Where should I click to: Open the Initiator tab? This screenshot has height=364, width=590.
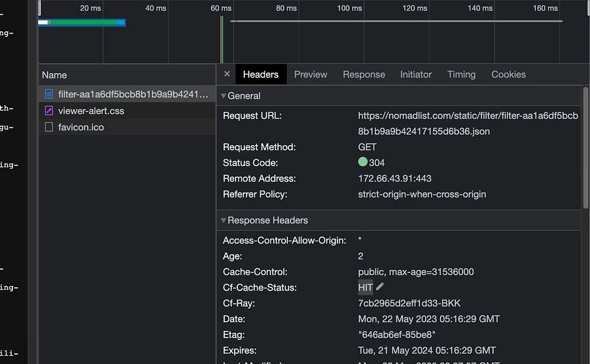pyautogui.click(x=416, y=74)
